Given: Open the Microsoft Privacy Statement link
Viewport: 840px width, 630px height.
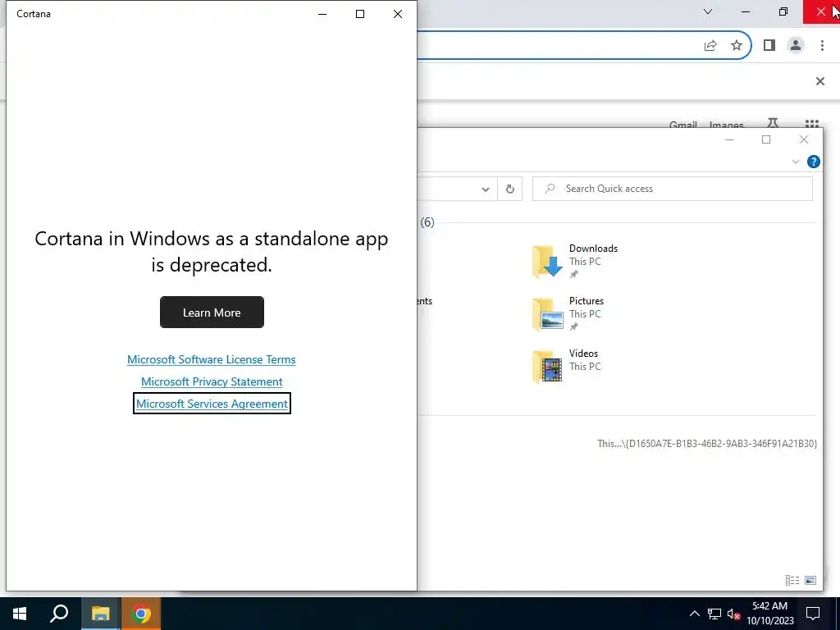Looking at the screenshot, I should [x=212, y=381].
